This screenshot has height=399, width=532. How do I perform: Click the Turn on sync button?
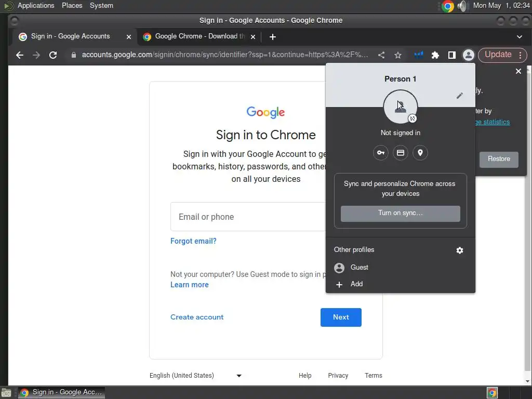click(401, 214)
